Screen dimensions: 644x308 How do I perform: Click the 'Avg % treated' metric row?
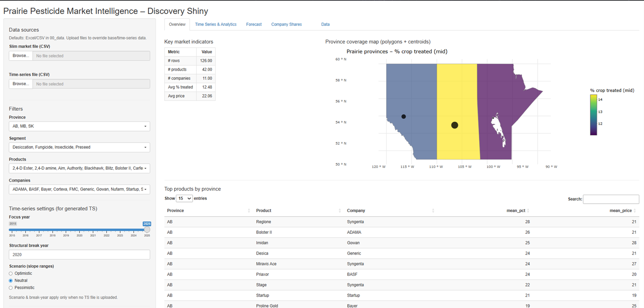[190, 87]
